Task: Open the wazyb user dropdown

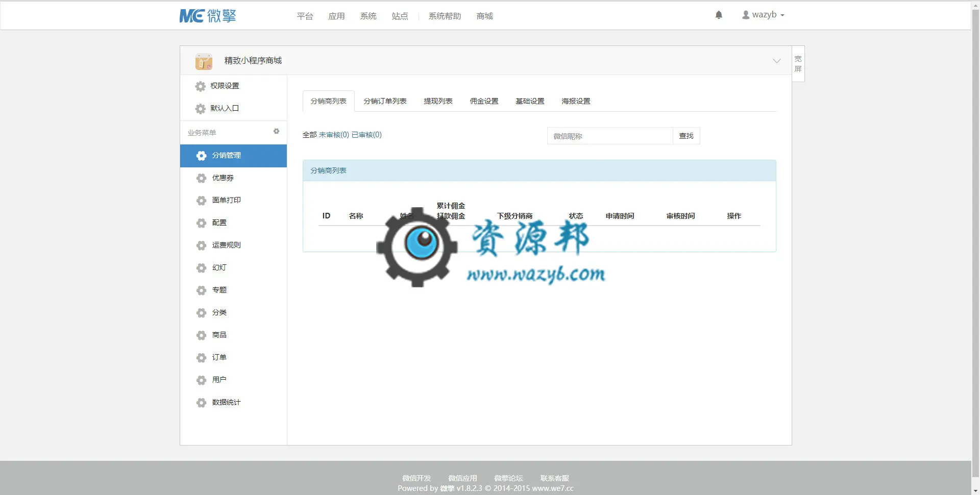Action: (x=763, y=15)
